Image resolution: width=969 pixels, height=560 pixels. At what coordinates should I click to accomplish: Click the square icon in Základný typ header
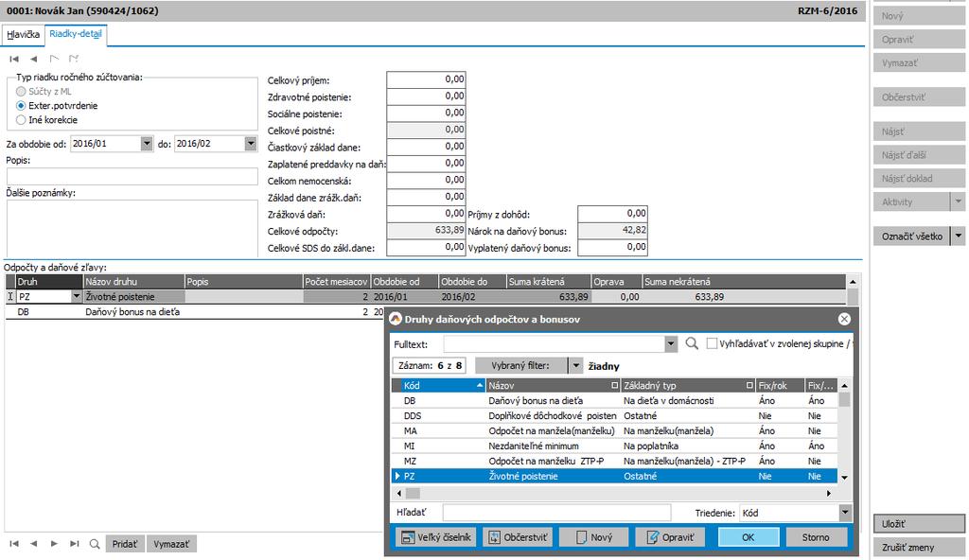(749, 386)
